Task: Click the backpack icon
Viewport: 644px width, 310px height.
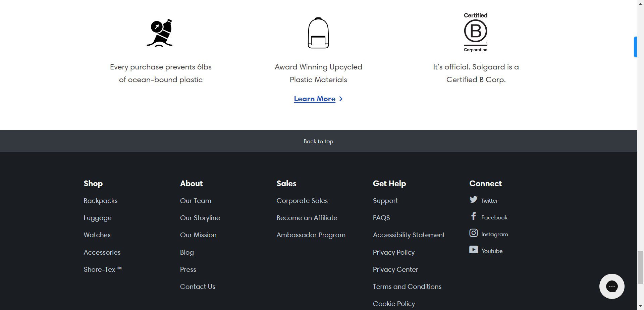Action: pyautogui.click(x=318, y=33)
